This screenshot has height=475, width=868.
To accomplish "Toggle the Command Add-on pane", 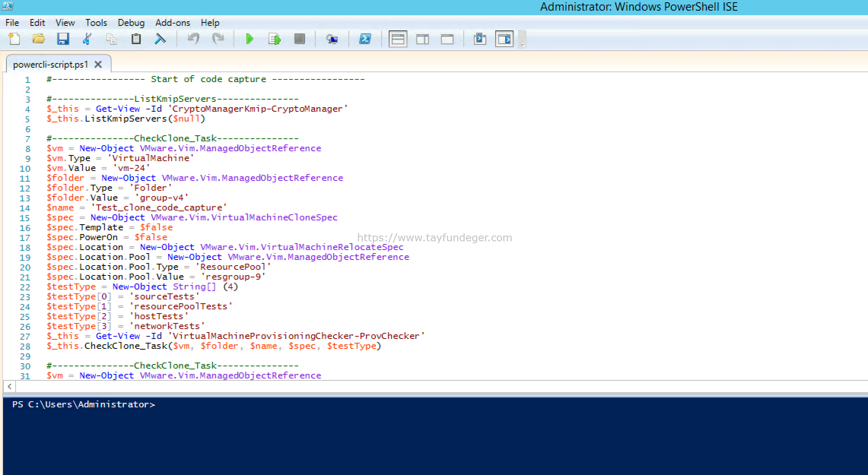I will pyautogui.click(x=504, y=39).
